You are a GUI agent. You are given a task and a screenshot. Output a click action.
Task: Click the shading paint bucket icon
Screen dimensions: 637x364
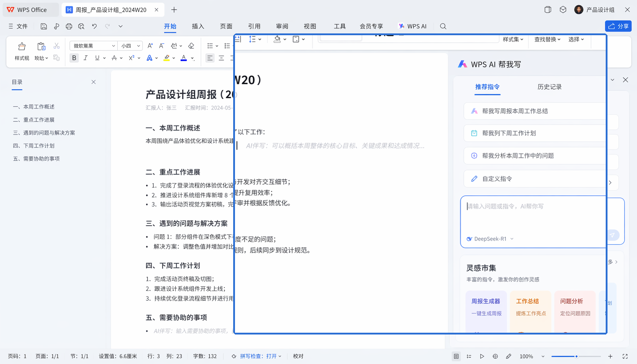tap(277, 39)
